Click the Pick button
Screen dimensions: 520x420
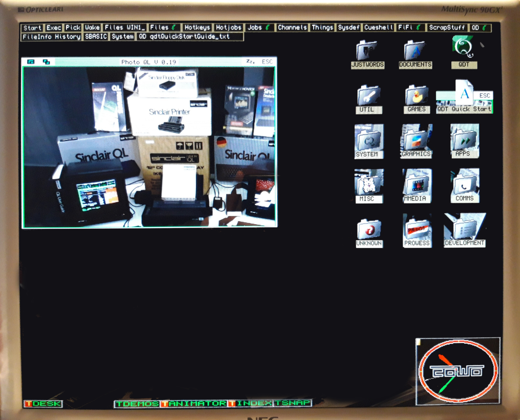pos(73,27)
